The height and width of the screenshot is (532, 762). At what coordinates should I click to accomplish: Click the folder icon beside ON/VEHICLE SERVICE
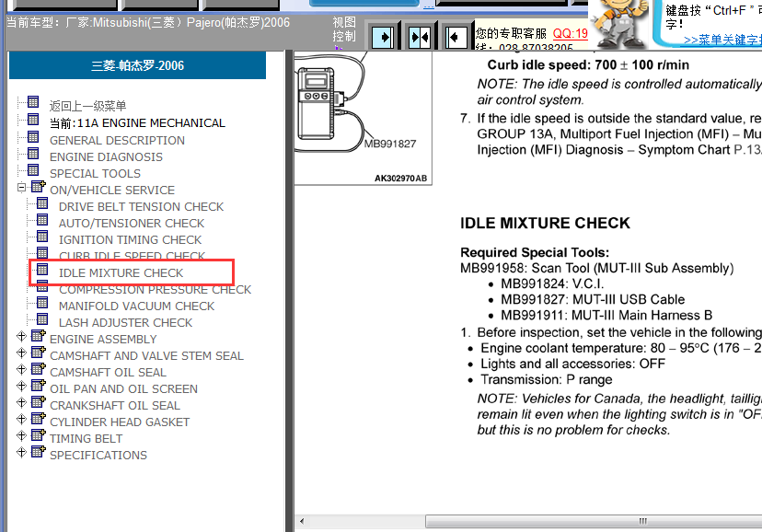point(39,186)
